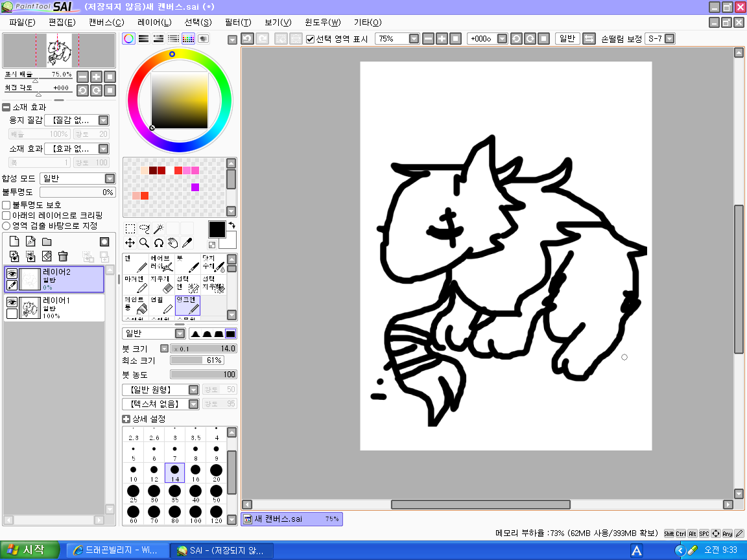Create a new layer folder

coord(47,242)
